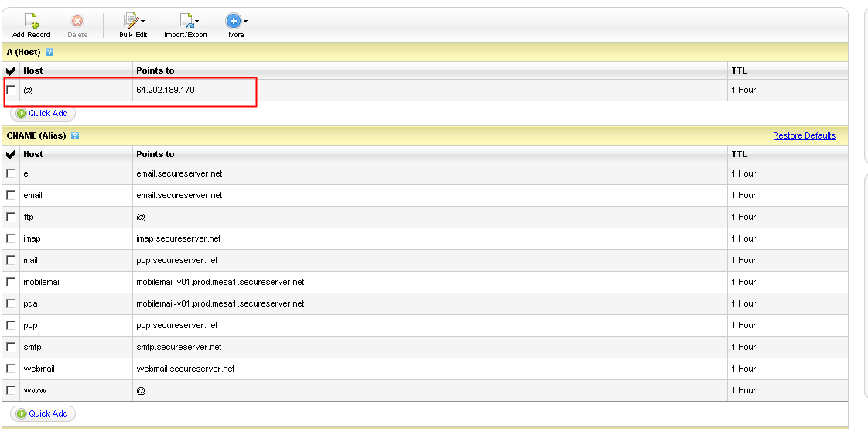This screenshot has width=868, height=432.
Task: Click the mobilemail host name
Action: pos(42,281)
